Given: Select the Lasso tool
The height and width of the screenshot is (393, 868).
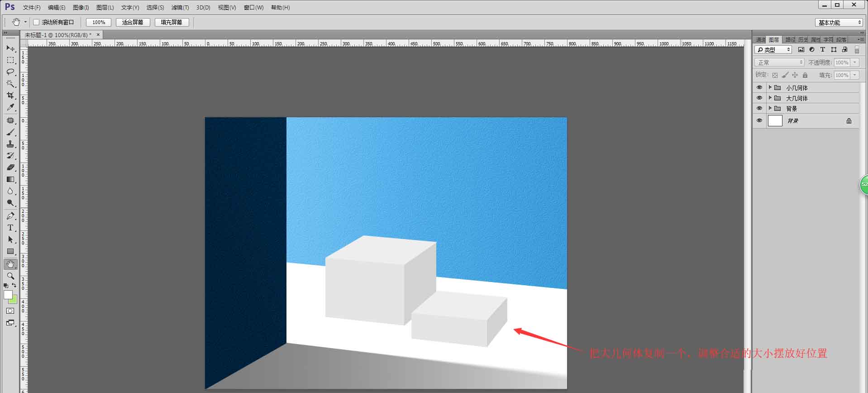Looking at the screenshot, I should coord(10,72).
